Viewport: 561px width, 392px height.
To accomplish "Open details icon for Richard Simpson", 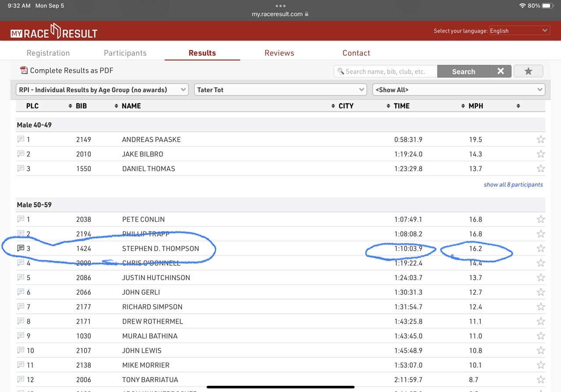I will pyautogui.click(x=21, y=306).
